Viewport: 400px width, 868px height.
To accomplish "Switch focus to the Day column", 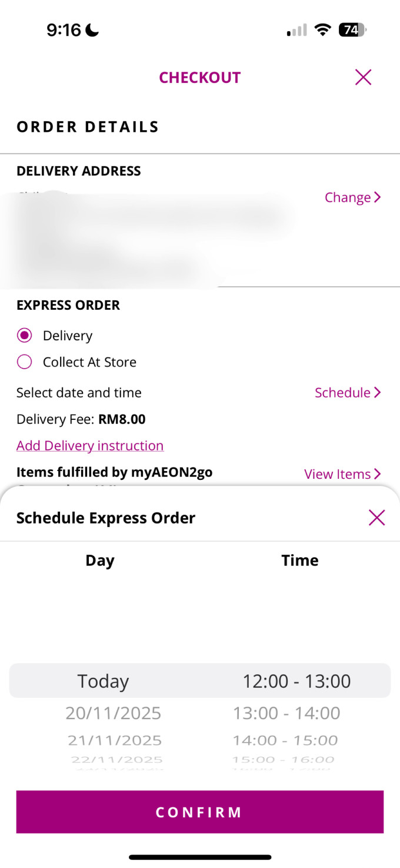I will (99, 560).
